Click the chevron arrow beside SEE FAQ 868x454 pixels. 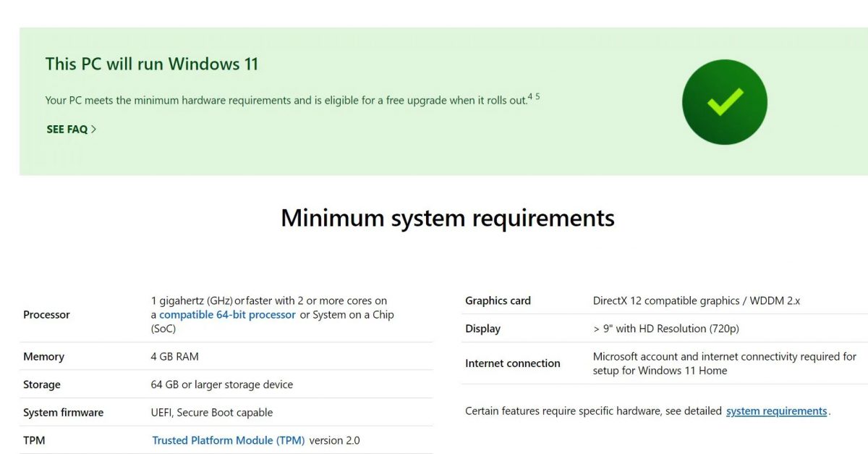94,130
